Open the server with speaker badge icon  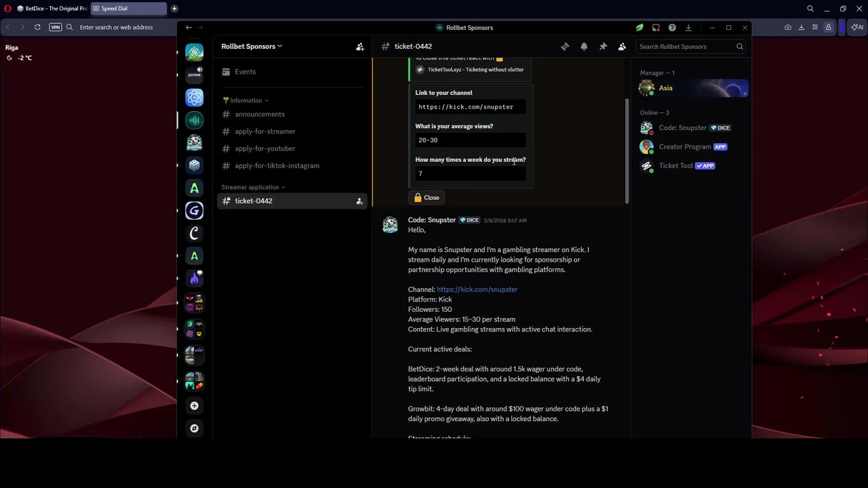pyautogui.click(x=195, y=75)
